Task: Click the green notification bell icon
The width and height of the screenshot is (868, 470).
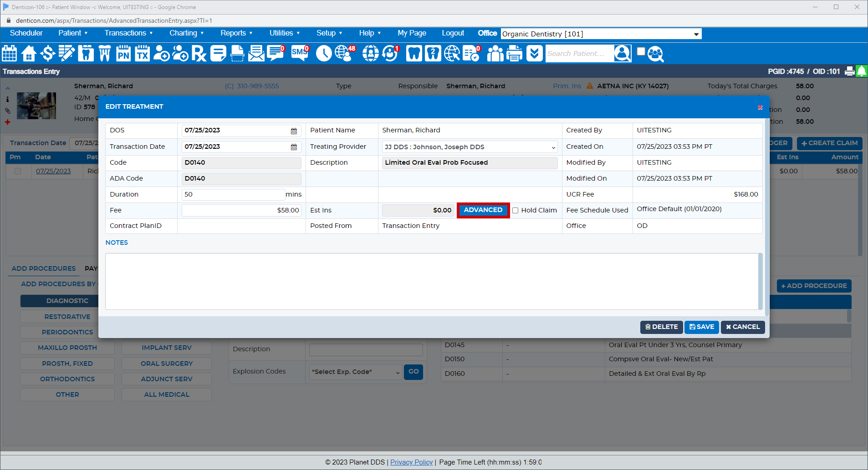Action: pos(862,71)
